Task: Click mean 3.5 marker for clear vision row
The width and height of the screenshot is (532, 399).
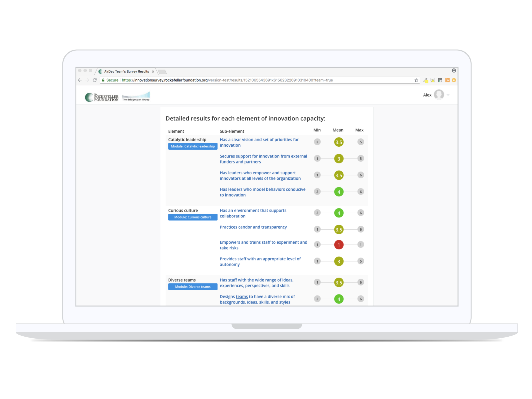Action: 339,142
